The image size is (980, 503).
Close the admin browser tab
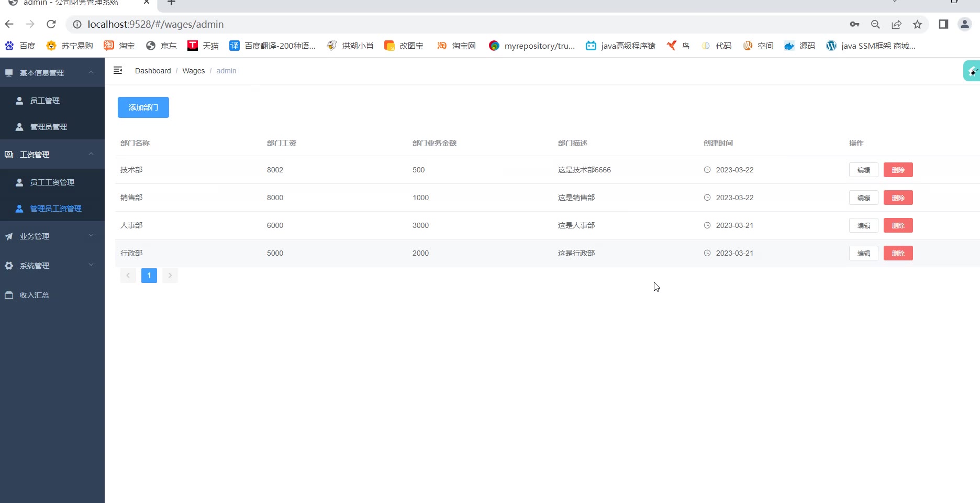pyautogui.click(x=147, y=3)
